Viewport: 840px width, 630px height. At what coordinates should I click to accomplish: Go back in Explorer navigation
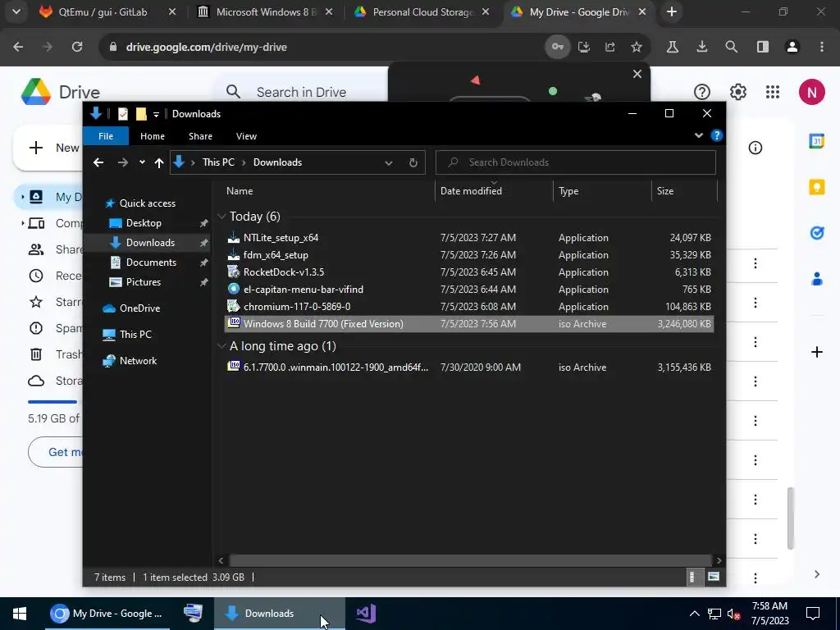[x=98, y=162]
